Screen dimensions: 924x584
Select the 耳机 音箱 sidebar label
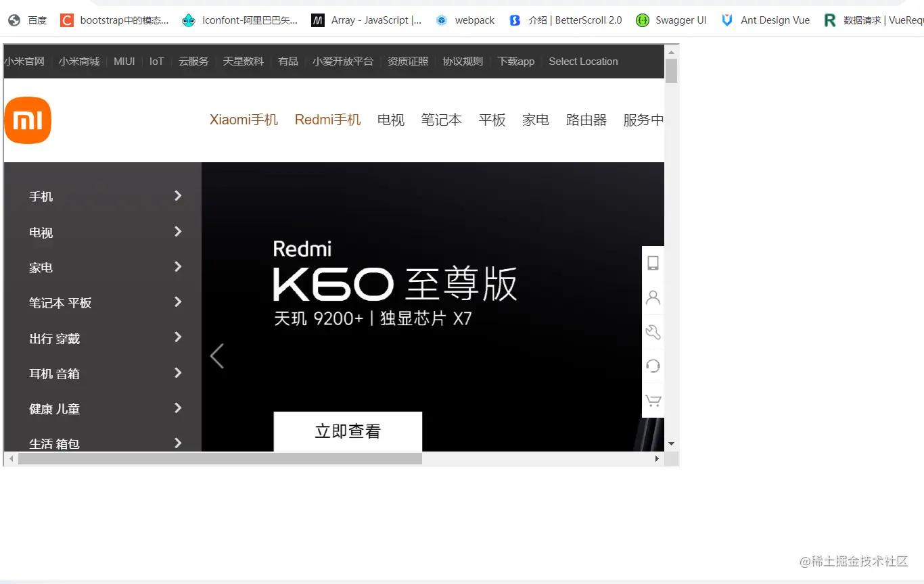click(54, 373)
